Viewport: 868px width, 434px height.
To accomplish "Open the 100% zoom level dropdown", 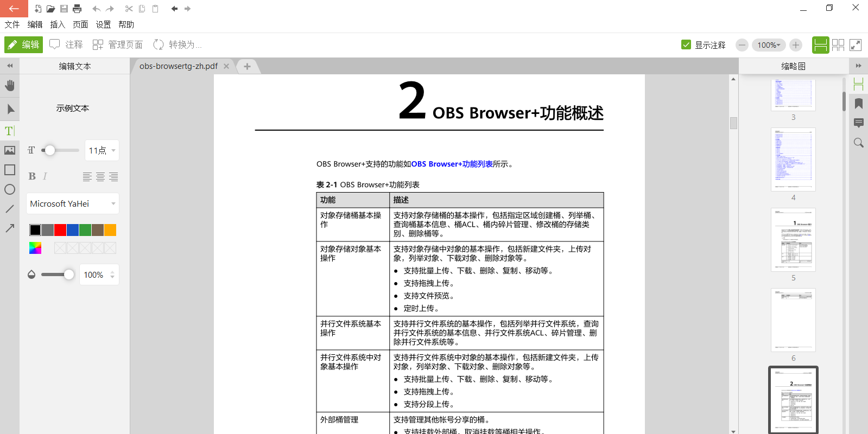I will (769, 45).
